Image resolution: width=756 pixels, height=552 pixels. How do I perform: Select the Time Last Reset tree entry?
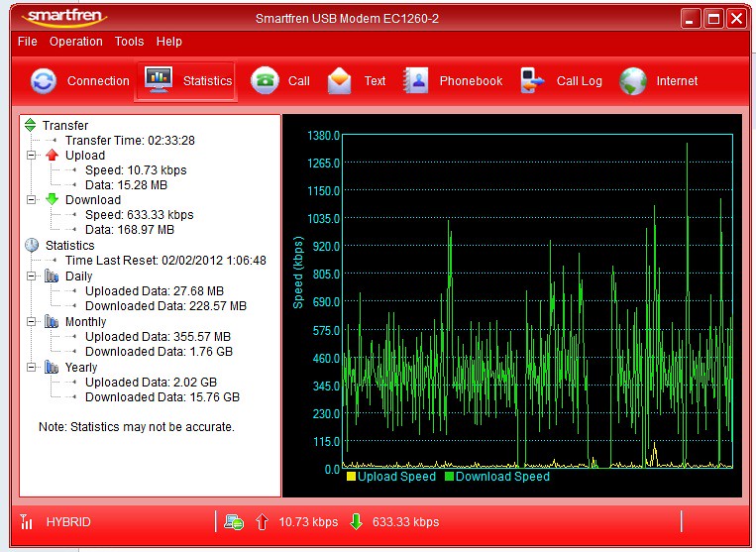[x=165, y=261]
